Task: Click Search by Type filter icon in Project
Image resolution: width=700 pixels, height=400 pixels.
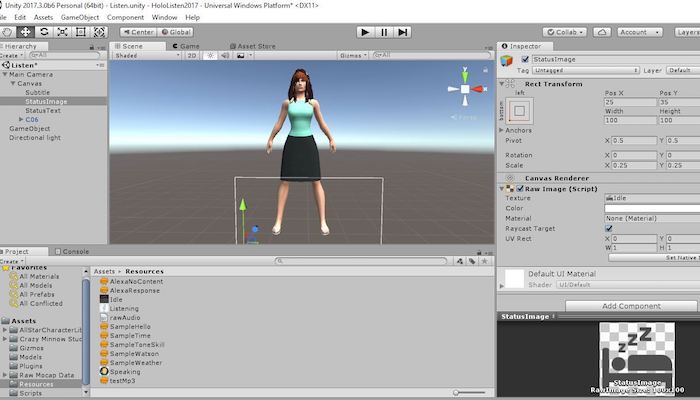Action: (460, 261)
